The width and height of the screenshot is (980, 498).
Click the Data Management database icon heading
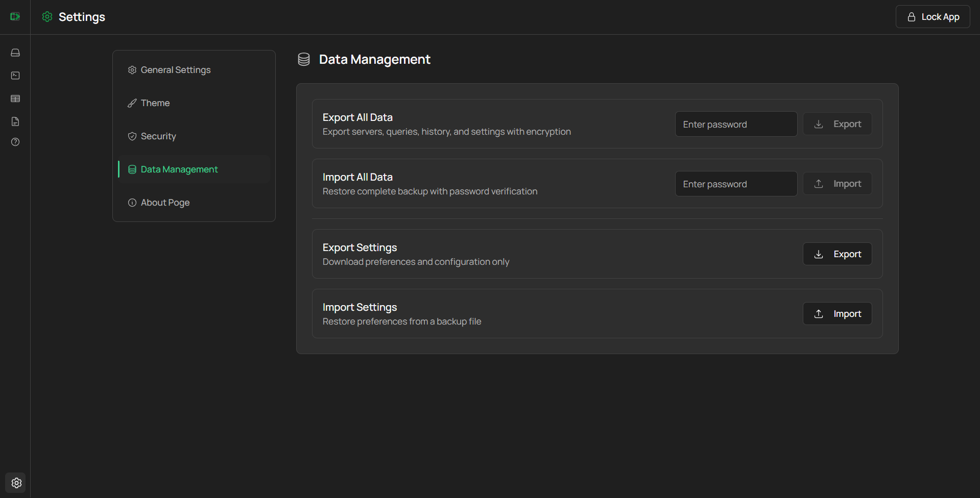click(303, 59)
